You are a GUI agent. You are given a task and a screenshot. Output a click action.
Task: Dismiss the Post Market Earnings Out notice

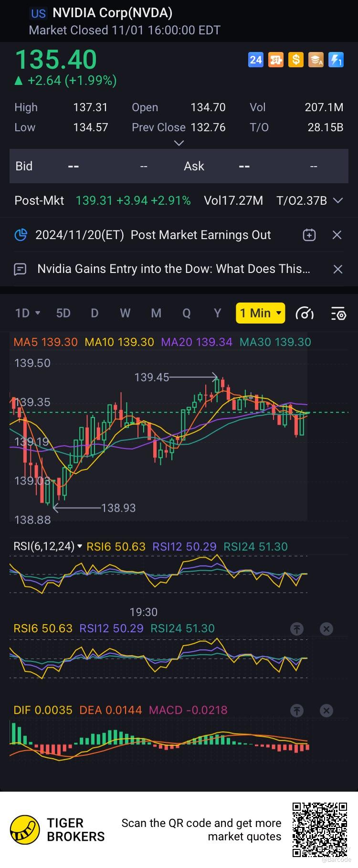click(337, 235)
